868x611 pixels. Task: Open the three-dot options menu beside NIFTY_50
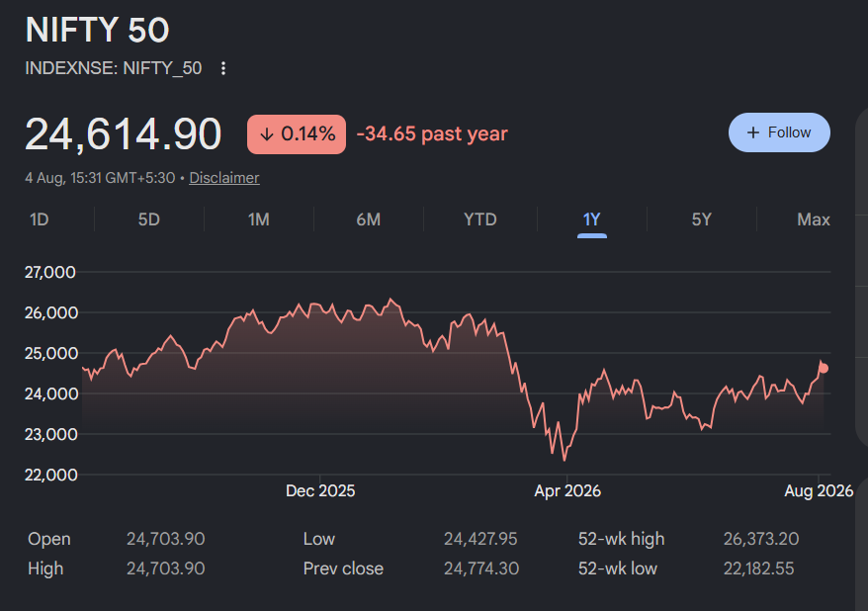[x=223, y=68]
